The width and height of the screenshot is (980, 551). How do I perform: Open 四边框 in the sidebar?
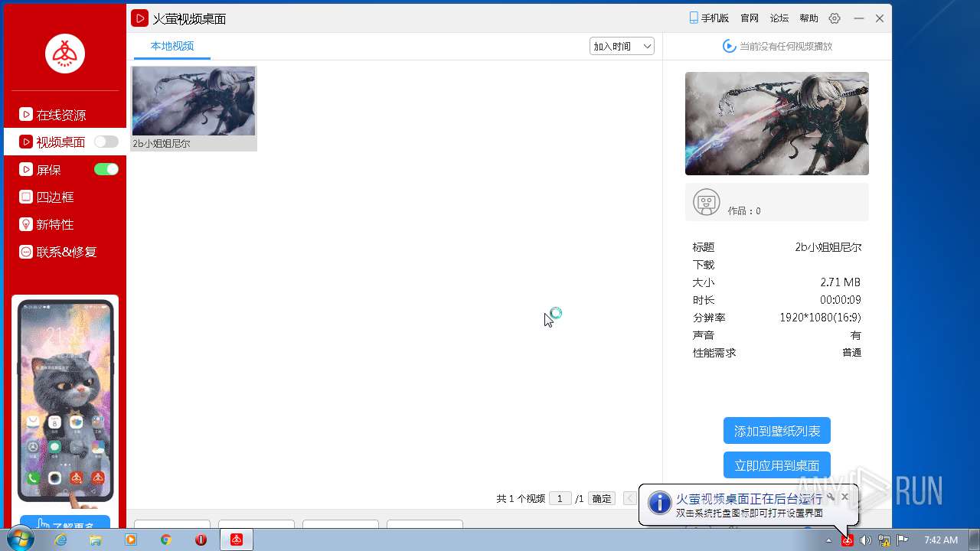coord(55,197)
